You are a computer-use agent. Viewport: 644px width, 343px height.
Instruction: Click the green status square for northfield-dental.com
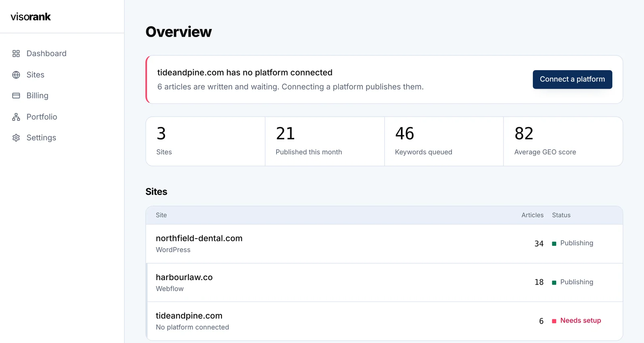(x=554, y=243)
